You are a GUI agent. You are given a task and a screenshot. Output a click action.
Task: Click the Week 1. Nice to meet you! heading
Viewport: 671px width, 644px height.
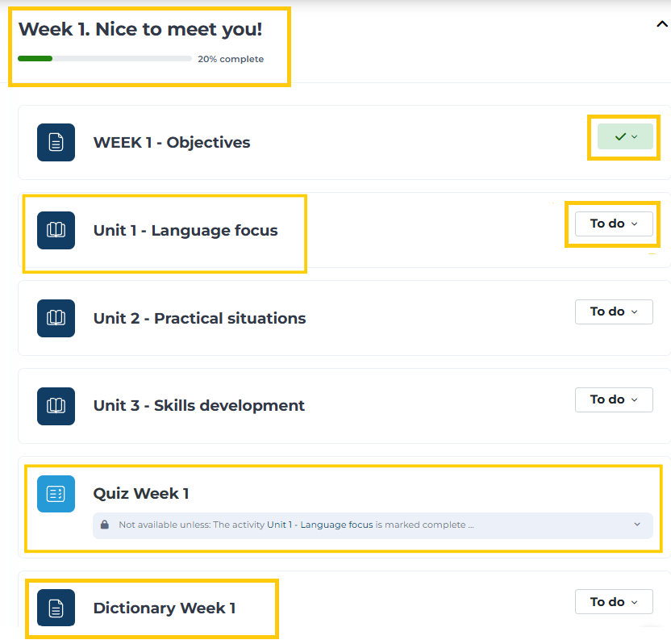(x=140, y=30)
